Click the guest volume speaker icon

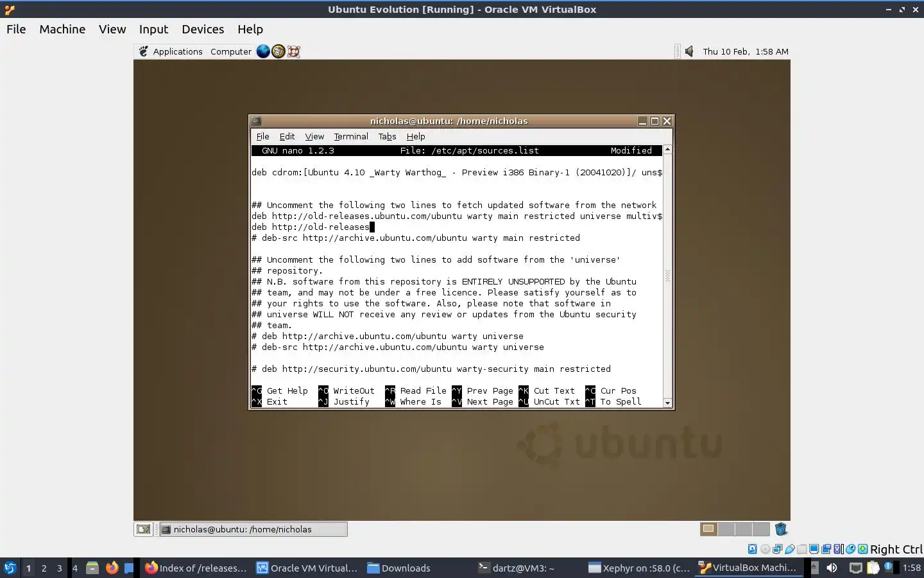coord(689,51)
